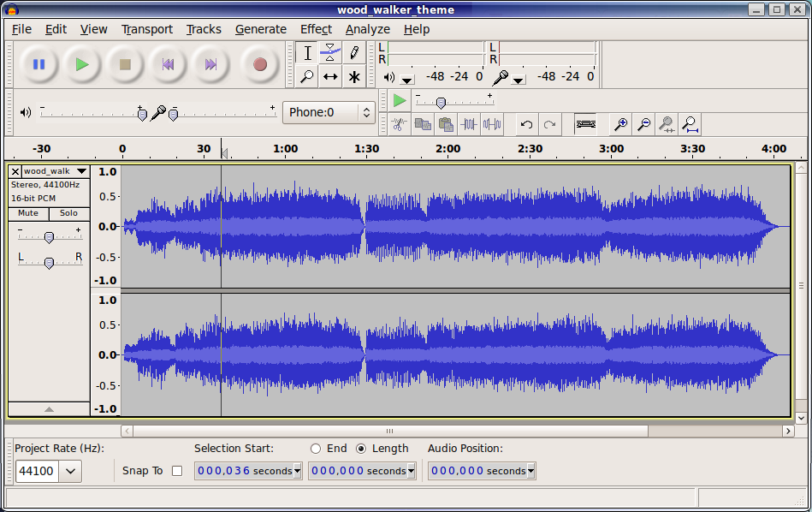Click the input microphone meter icon
812x512 pixels.
501,78
